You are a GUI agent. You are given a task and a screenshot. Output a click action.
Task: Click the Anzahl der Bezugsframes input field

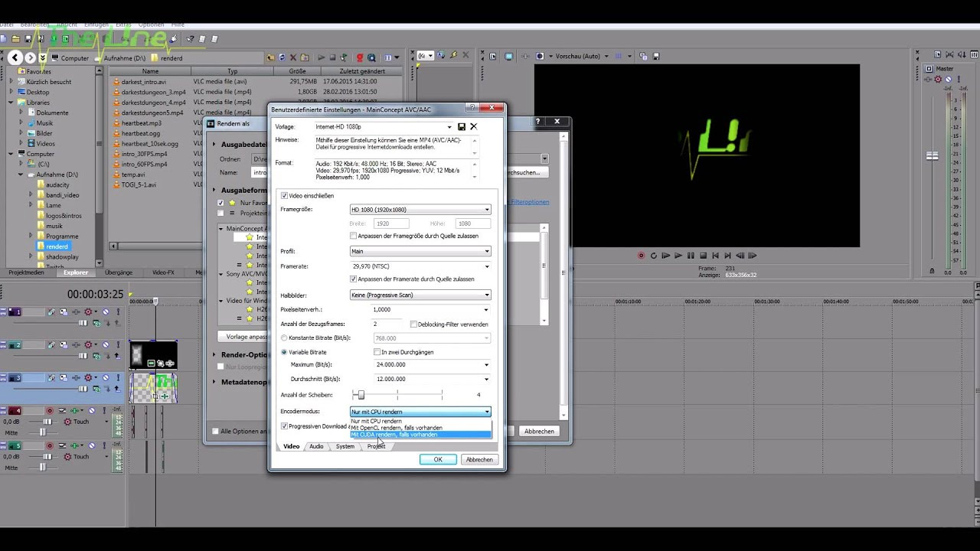[x=388, y=324]
